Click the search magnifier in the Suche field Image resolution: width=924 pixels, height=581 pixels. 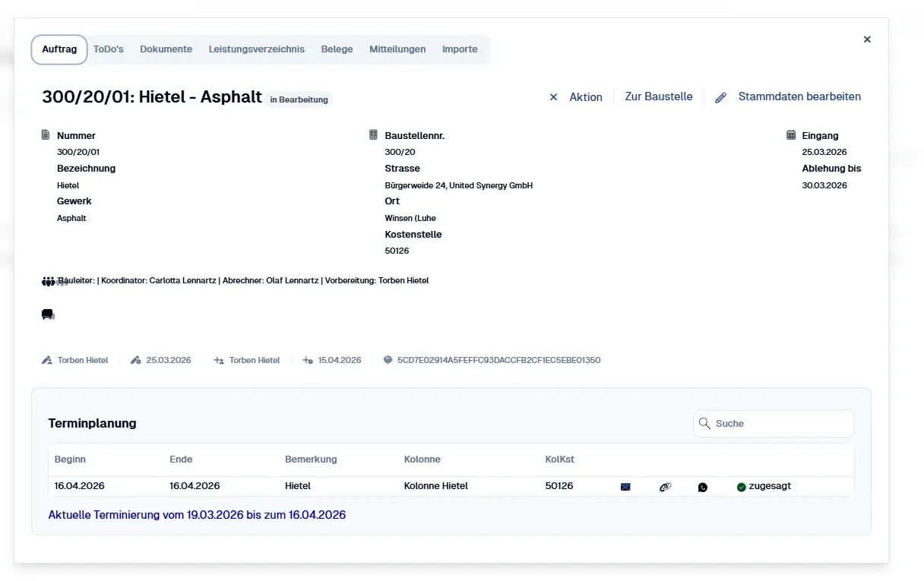coord(704,423)
